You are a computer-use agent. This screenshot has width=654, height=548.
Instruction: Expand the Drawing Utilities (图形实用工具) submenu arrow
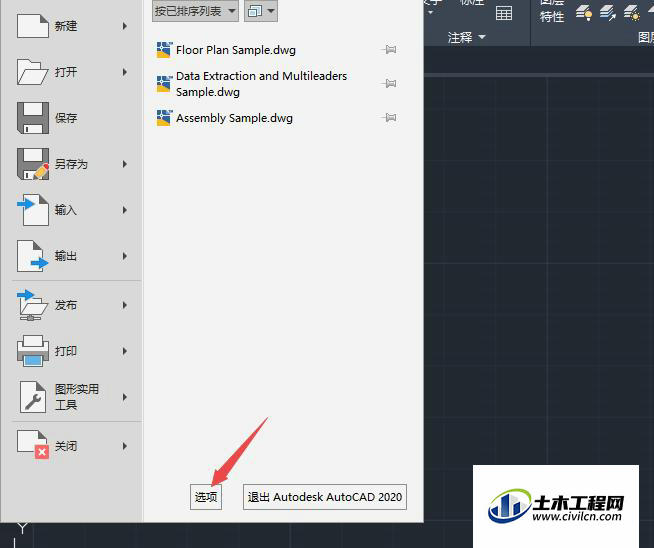coord(124,397)
